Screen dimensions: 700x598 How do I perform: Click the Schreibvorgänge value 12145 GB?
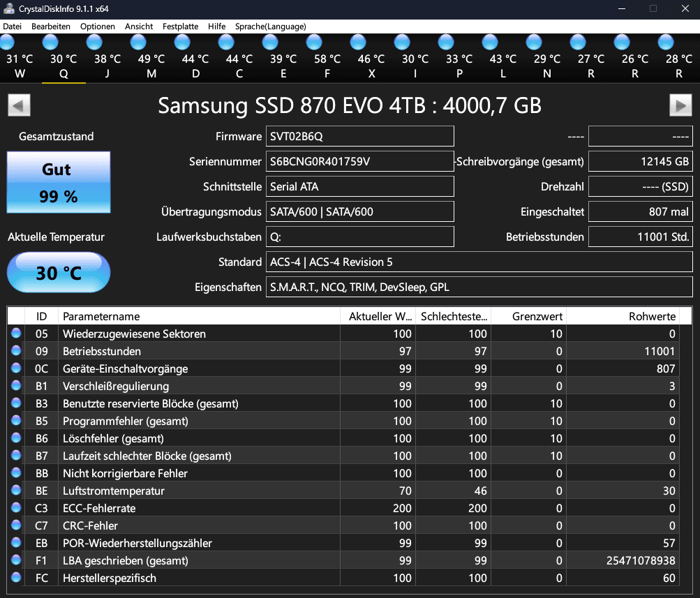pos(641,162)
